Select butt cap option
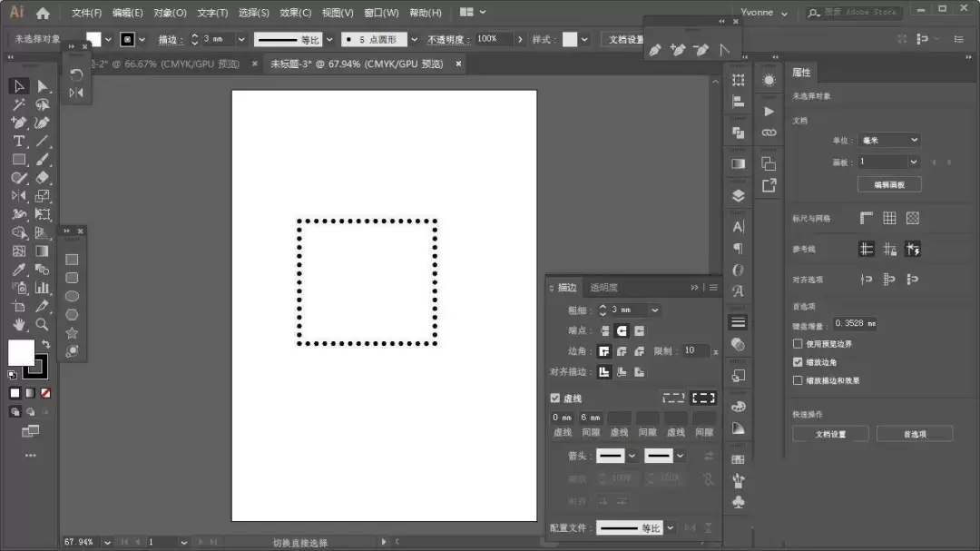Viewport: 980px width, 551px height. pos(604,330)
